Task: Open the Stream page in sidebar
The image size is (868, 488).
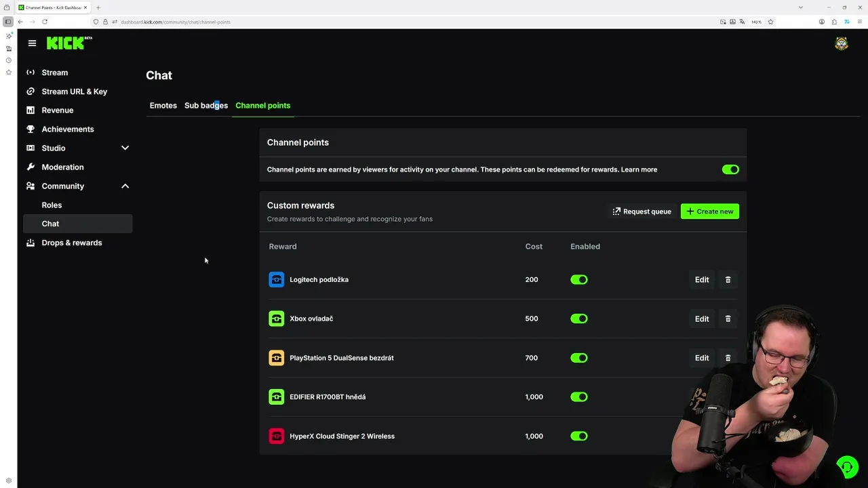Action: [77, 73]
